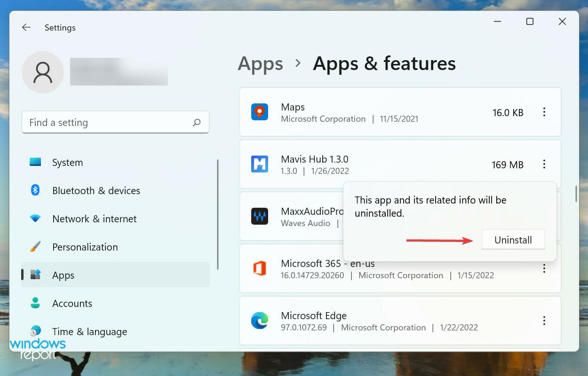This screenshot has height=376, width=588.
Task: Open the three-dot menu for Microsoft Edge
Action: pyautogui.click(x=544, y=321)
